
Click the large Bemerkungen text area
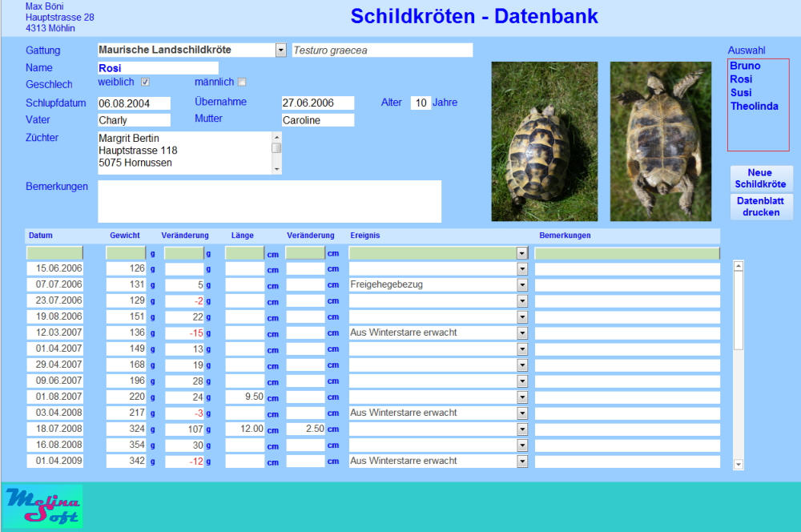pos(269,201)
